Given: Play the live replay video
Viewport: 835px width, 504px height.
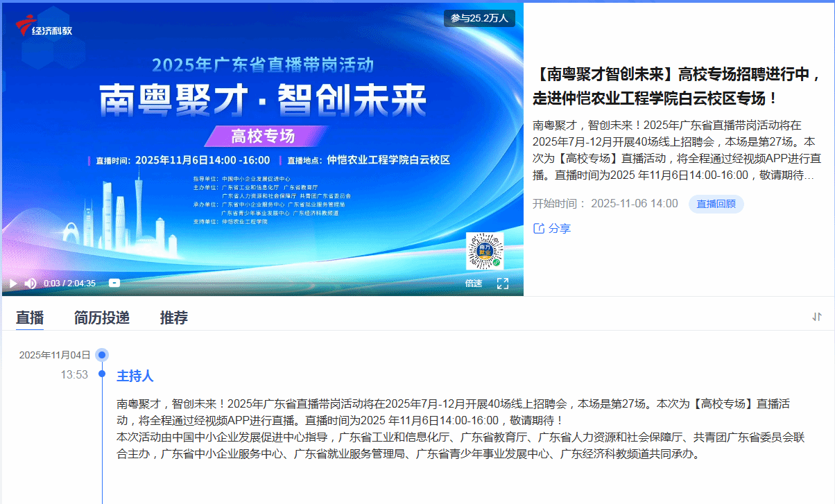Looking at the screenshot, I should 12,284.
